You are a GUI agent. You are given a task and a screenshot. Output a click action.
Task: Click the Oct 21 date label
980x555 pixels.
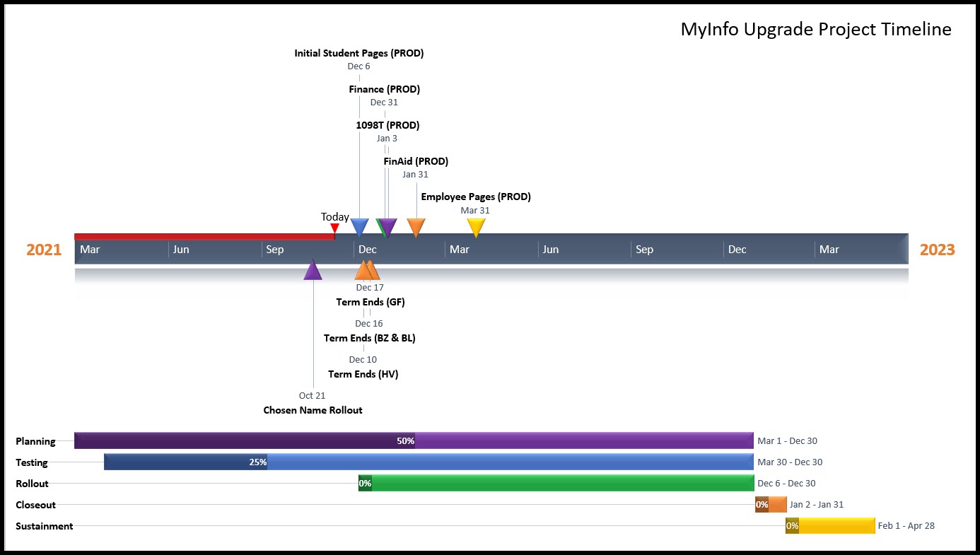click(x=312, y=396)
